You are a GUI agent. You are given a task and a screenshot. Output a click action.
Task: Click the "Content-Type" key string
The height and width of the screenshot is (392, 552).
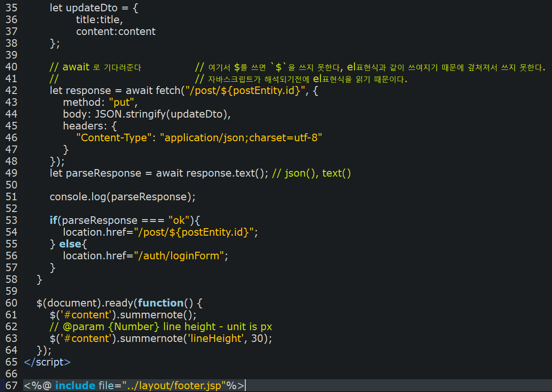click(x=114, y=137)
